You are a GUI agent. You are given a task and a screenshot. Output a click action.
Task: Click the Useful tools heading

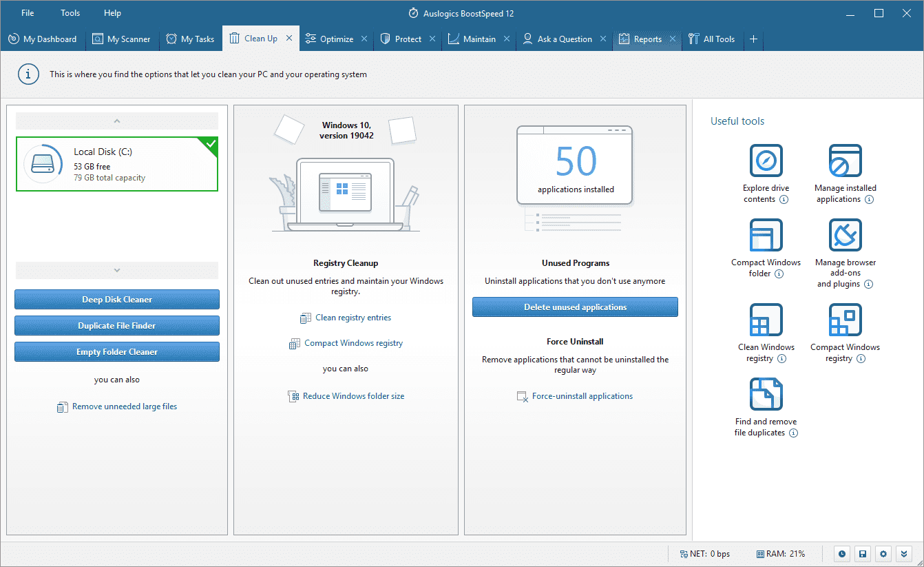pos(737,121)
